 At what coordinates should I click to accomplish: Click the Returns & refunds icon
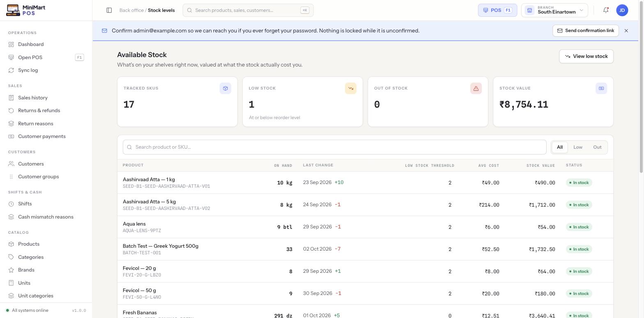[11, 111]
